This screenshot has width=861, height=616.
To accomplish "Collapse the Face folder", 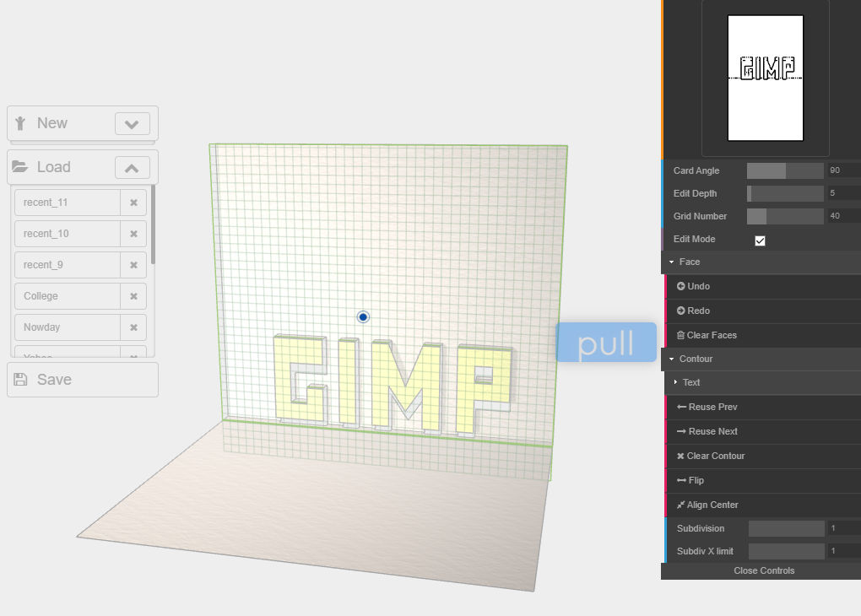I will [x=762, y=262].
